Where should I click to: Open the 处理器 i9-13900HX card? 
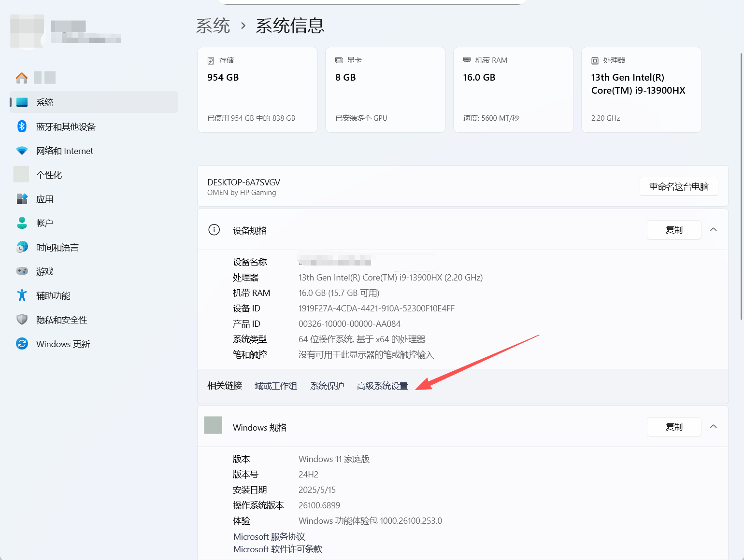pyautogui.click(x=642, y=90)
